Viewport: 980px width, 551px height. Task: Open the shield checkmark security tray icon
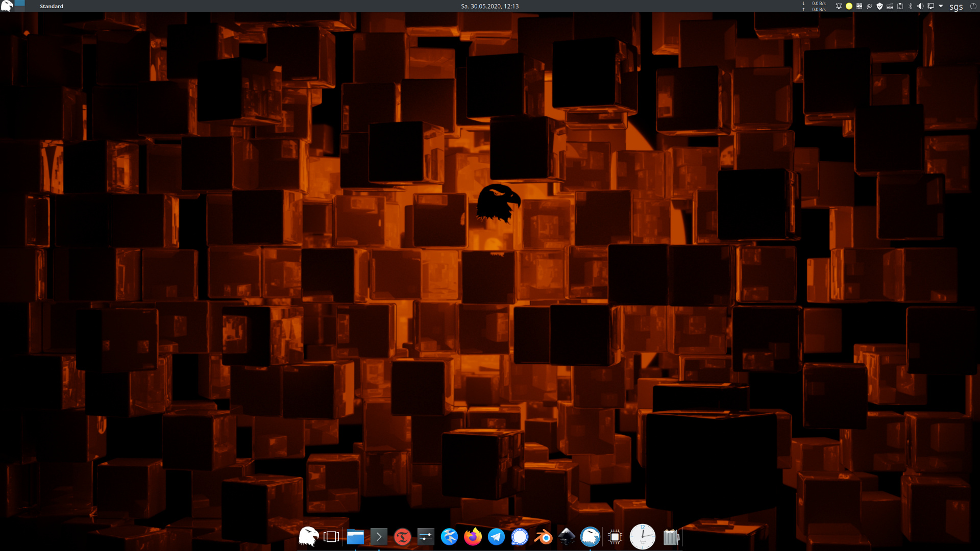[879, 6]
